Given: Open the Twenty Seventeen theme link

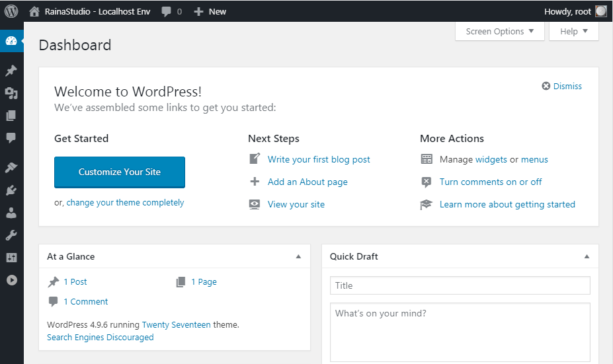Looking at the screenshot, I should click(177, 324).
